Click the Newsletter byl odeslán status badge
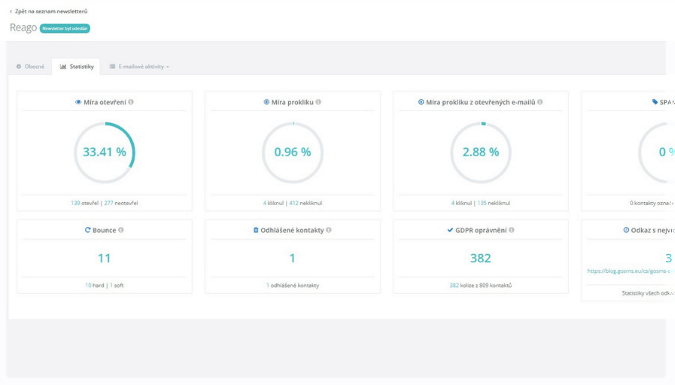The width and height of the screenshot is (675, 385). 65,28
